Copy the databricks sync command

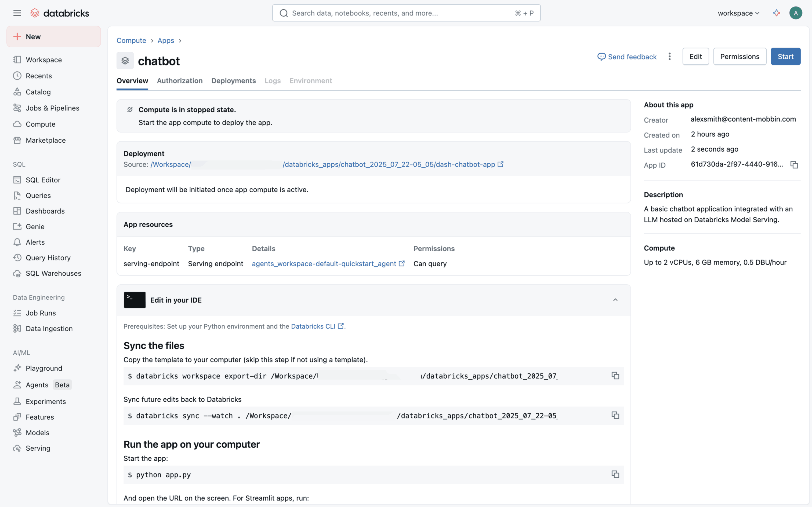[615, 415]
